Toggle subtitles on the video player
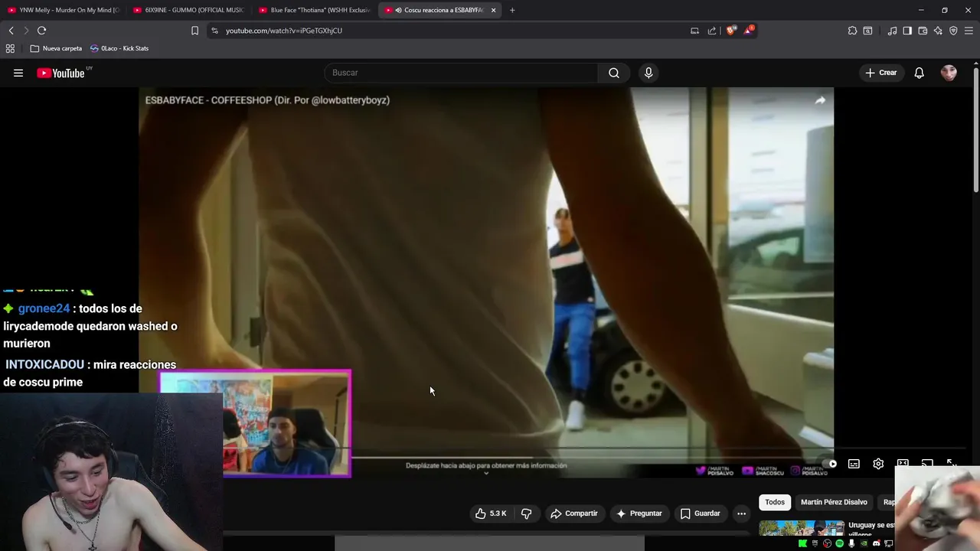This screenshot has width=980, height=551. click(x=854, y=464)
